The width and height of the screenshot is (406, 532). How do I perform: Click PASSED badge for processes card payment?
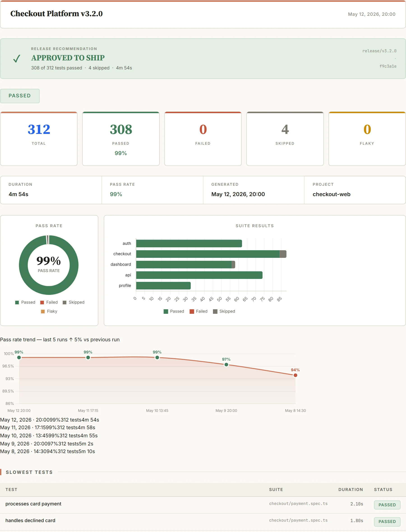click(x=387, y=505)
